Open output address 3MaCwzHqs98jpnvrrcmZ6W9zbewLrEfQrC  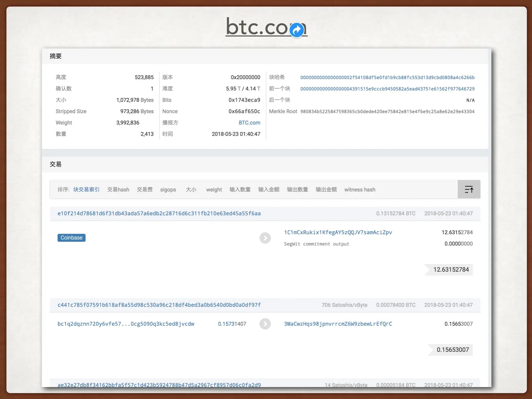338,324
